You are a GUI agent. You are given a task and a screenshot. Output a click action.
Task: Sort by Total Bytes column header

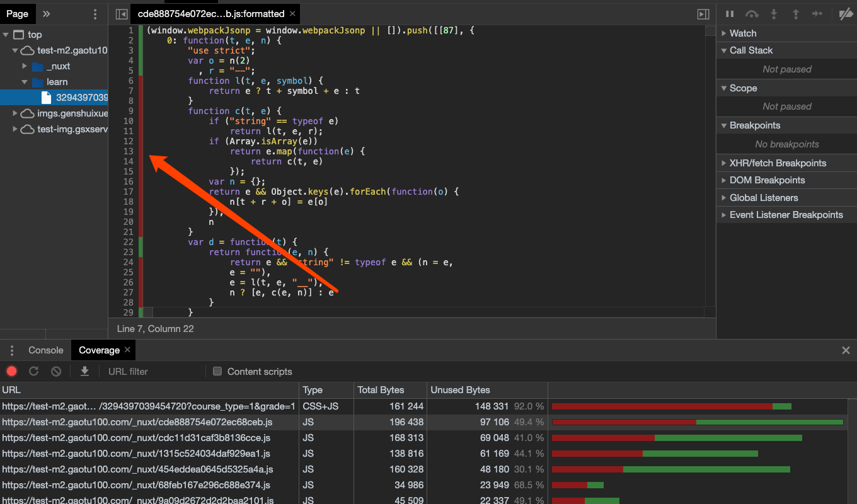(390, 390)
